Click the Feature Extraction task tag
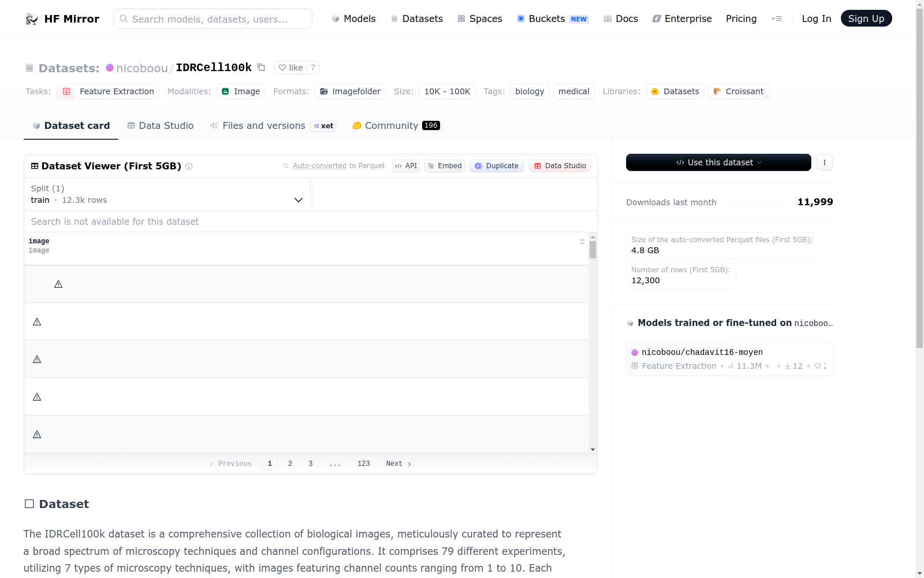The height and width of the screenshot is (578, 924). tap(106, 91)
